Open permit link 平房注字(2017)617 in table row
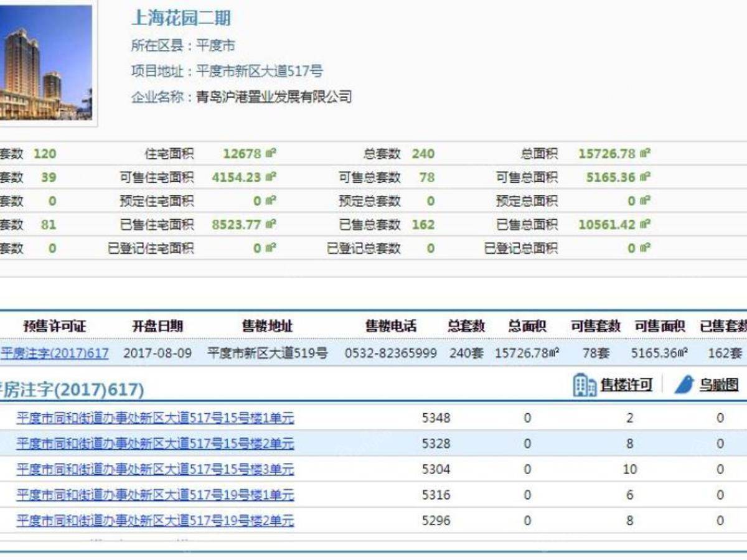This screenshot has height=560, width=747. (x=54, y=353)
